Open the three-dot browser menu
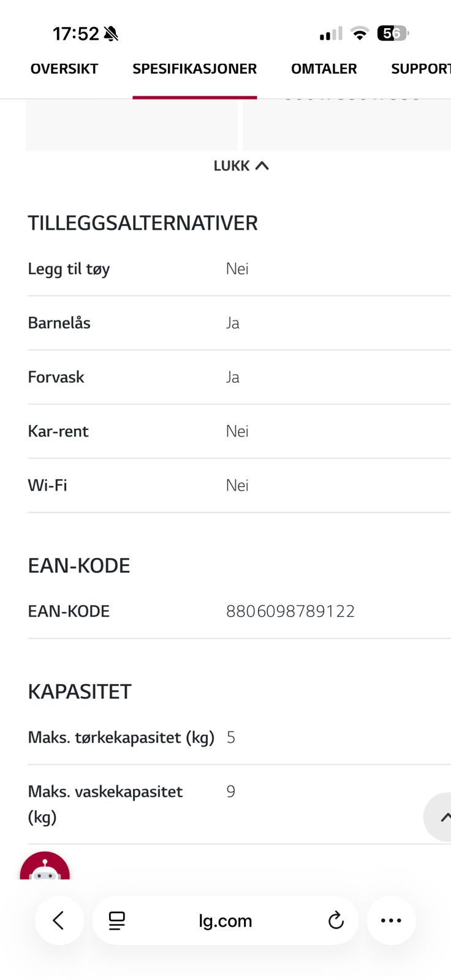The height and width of the screenshot is (980, 451). (391, 920)
